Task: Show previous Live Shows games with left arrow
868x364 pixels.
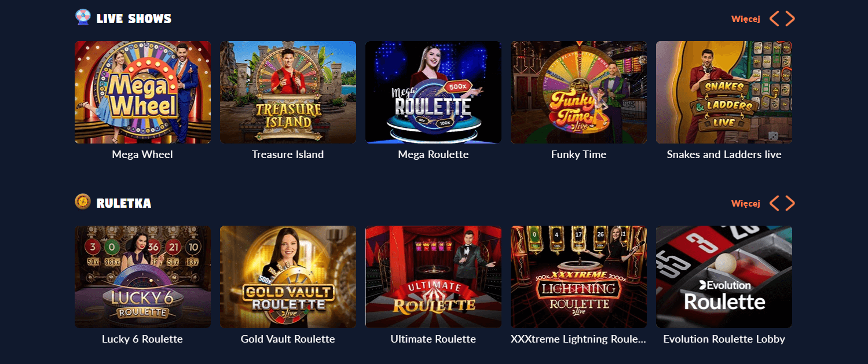Action: click(774, 19)
